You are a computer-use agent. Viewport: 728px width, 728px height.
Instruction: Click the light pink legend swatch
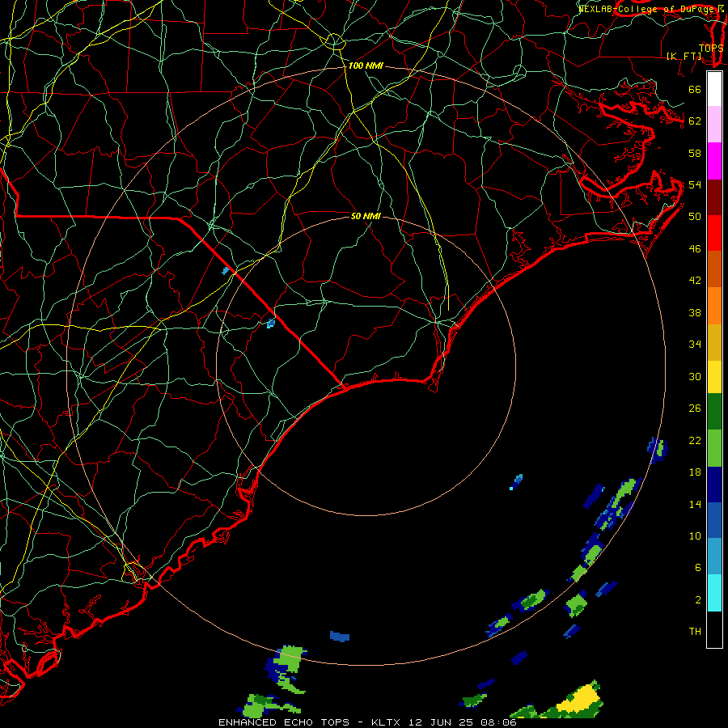coord(714,124)
